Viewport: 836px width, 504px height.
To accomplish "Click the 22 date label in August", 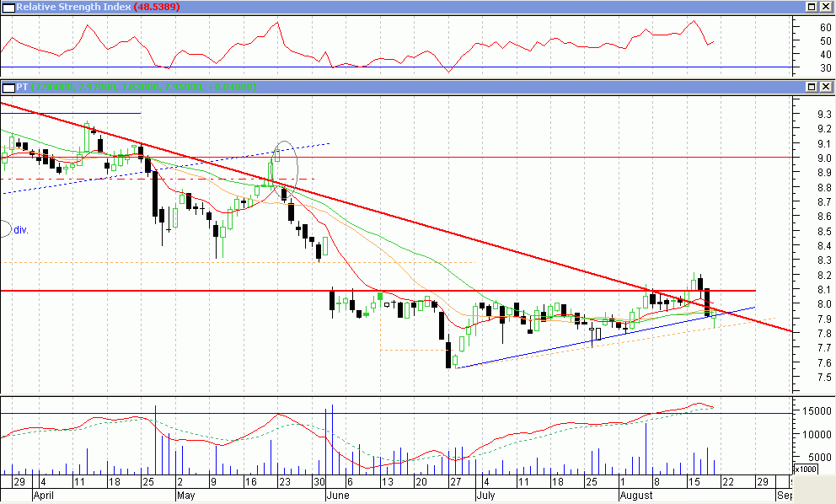I will 728,482.
